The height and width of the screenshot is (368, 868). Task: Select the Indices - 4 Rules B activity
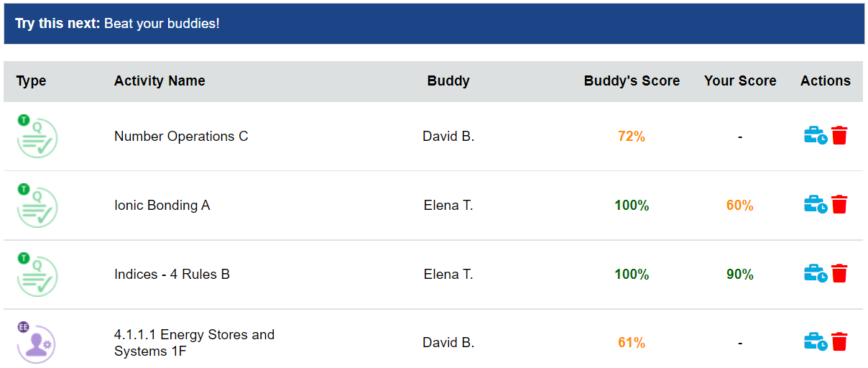pyautogui.click(x=172, y=274)
